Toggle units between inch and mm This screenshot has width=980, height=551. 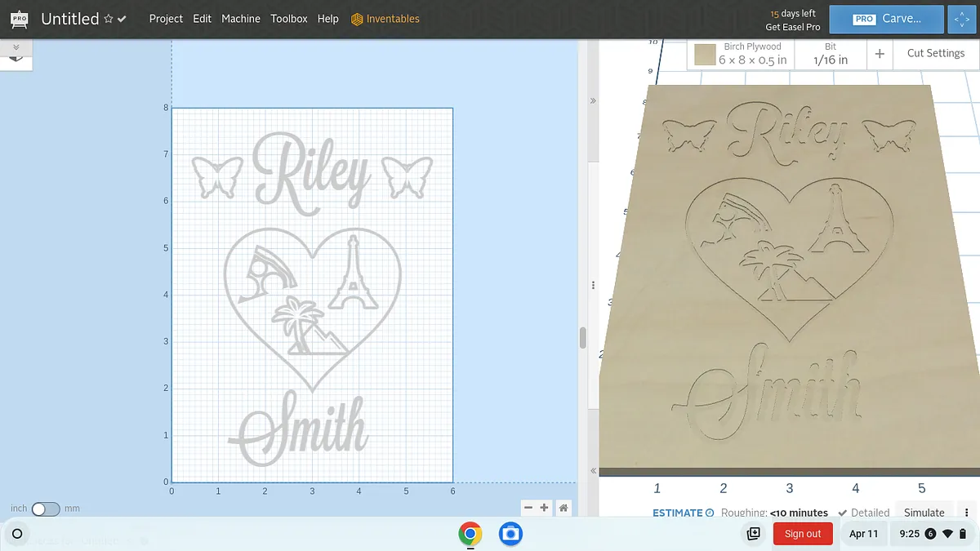click(x=46, y=509)
